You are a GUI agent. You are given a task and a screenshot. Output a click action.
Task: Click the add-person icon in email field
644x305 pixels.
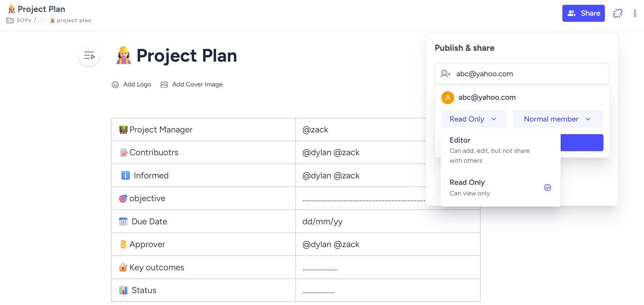click(445, 74)
